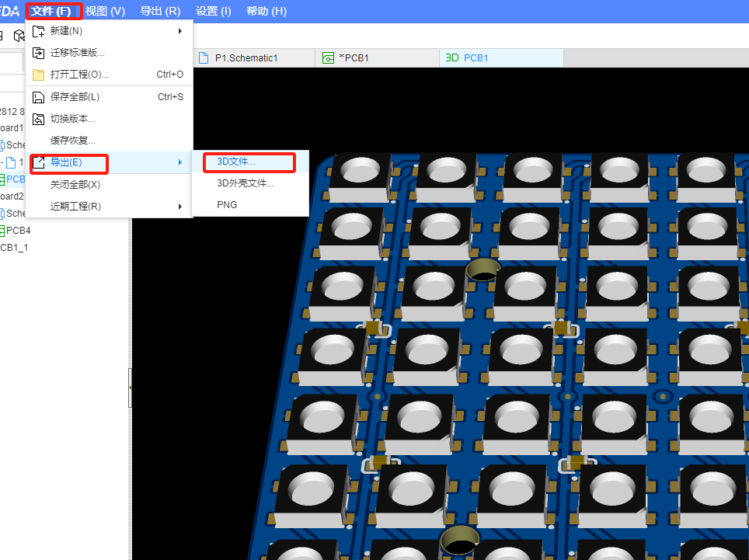Expand the 新建(N) submenu arrow

pyautogui.click(x=180, y=31)
